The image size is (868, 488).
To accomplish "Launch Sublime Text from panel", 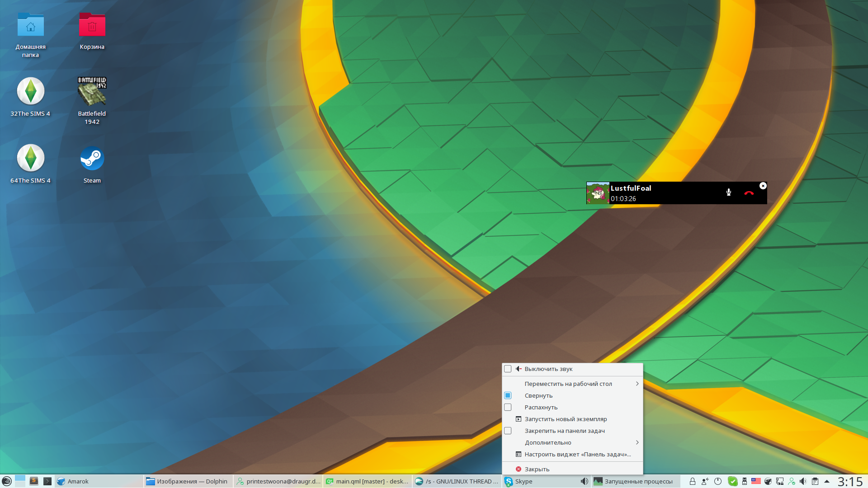I will 34,481.
